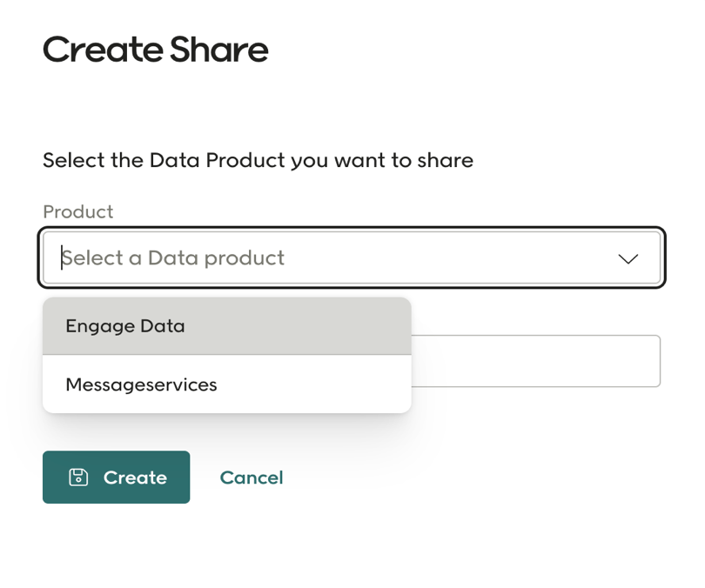Click the Select a Data product placeholder text
This screenshot has width=705, height=588.
coord(173,257)
